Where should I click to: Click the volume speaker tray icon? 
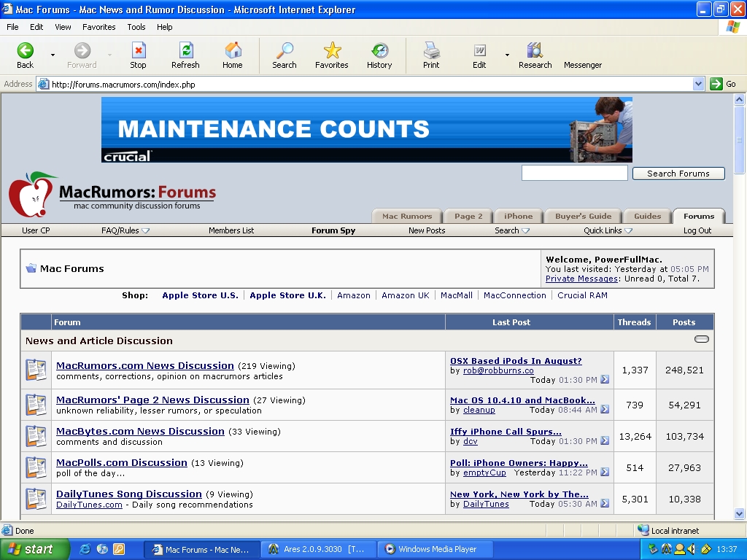[692, 549]
